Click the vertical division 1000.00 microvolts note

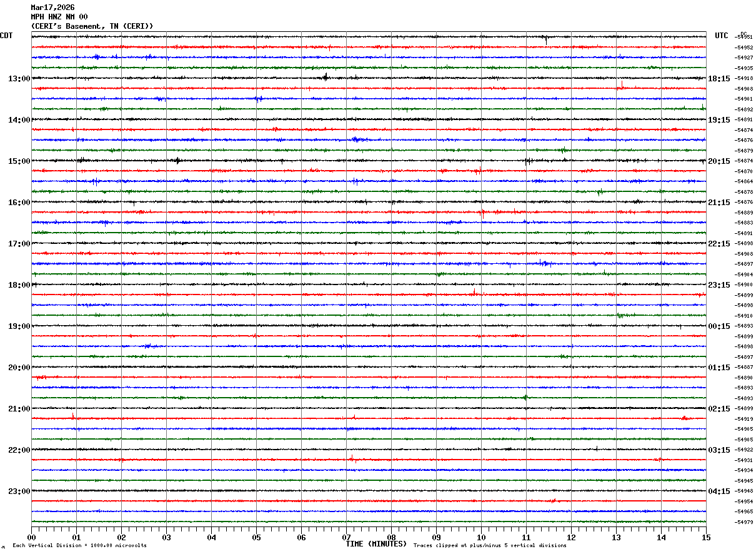[x=79, y=545]
